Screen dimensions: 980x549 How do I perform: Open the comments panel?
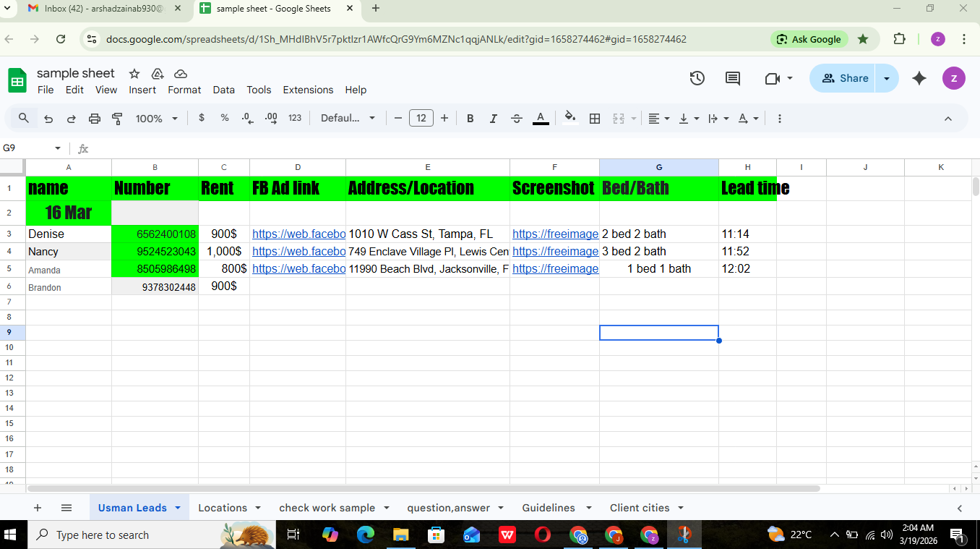click(x=733, y=78)
